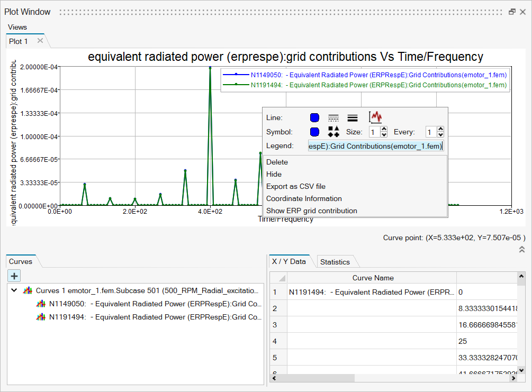Viewport: 532px width, 392px height.
Task: Click the double-chevron collapse panel icon
Action: [x=522, y=250]
